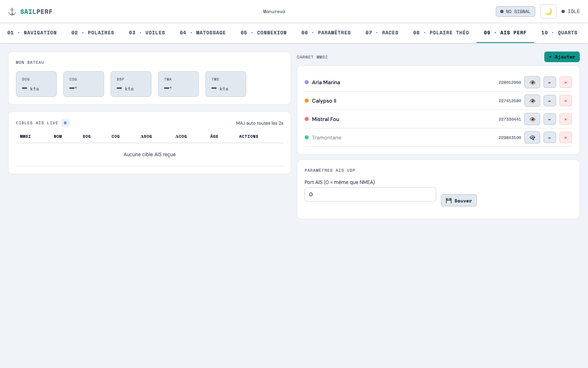The width and height of the screenshot is (588, 368).
Task: Click the IDLE status indicator
Action: coord(570,11)
